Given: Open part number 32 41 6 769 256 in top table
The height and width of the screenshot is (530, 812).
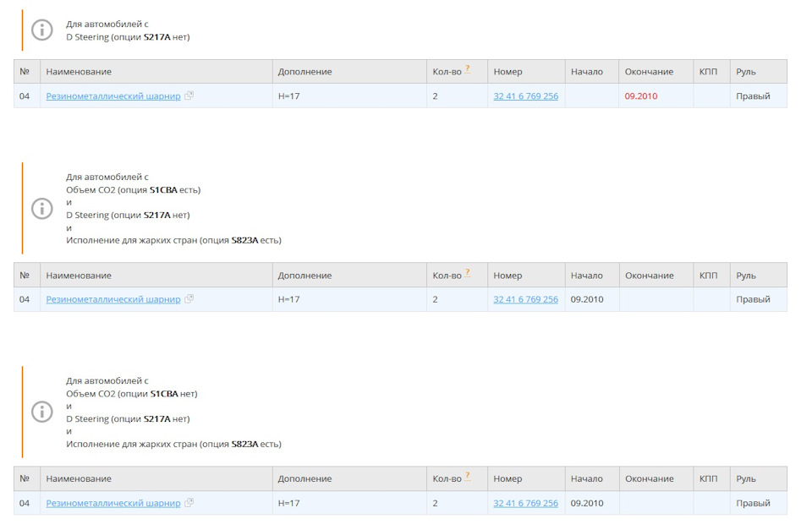Looking at the screenshot, I should [x=525, y=96].
